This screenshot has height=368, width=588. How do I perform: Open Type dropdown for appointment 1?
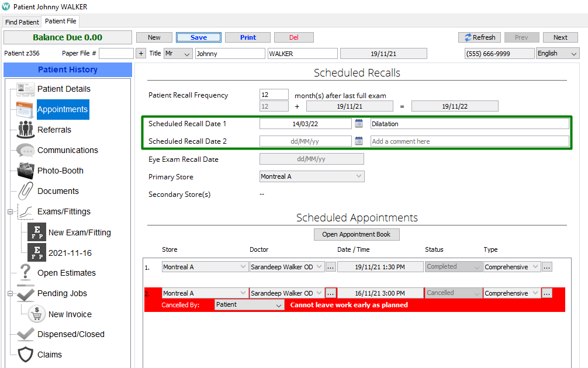[x=512, y=267]
